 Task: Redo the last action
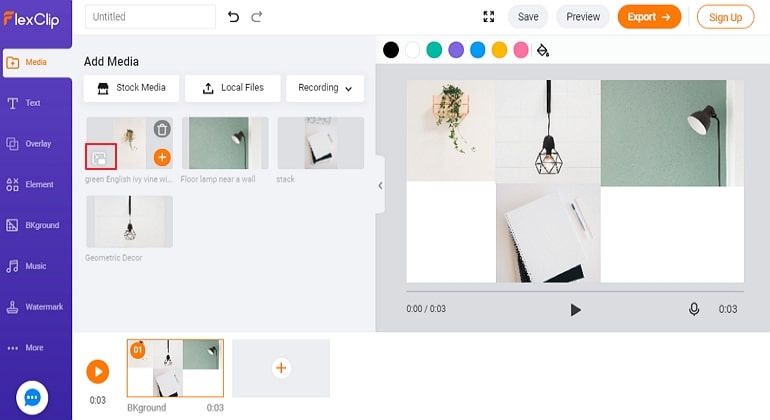256,17
